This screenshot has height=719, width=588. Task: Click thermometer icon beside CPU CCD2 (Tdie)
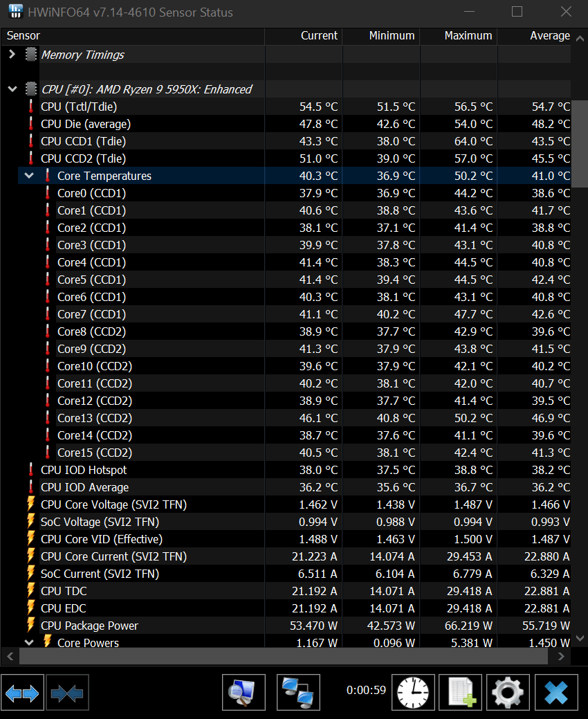(x=30, y=158)
